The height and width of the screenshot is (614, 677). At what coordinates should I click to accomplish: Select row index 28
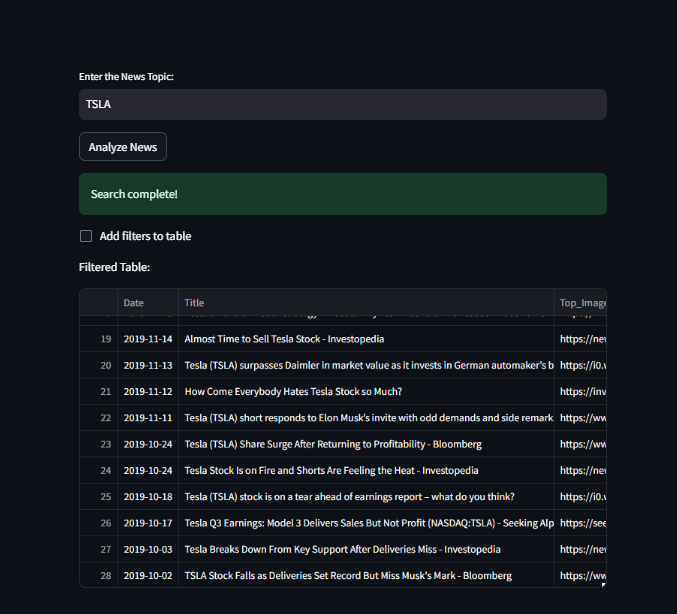point(98,576)
